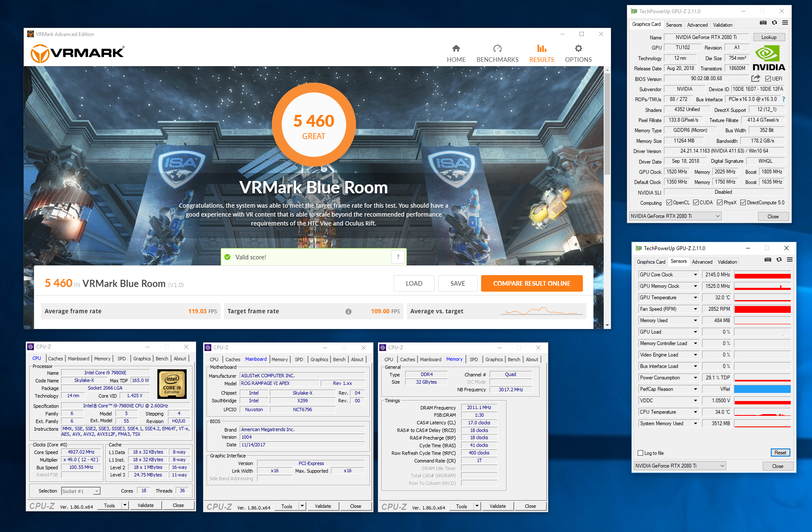
Task: Click the Intel Core i9 badge in CPU-Z
Action: [172, 384]
